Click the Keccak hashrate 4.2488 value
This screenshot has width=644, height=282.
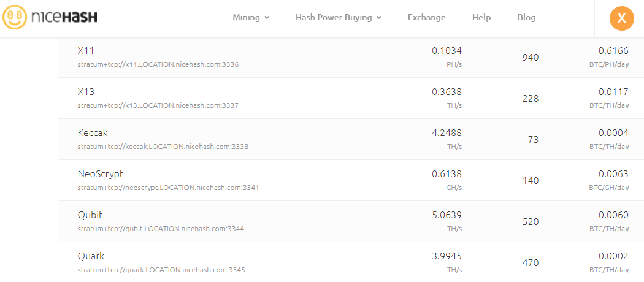point(447,133)
